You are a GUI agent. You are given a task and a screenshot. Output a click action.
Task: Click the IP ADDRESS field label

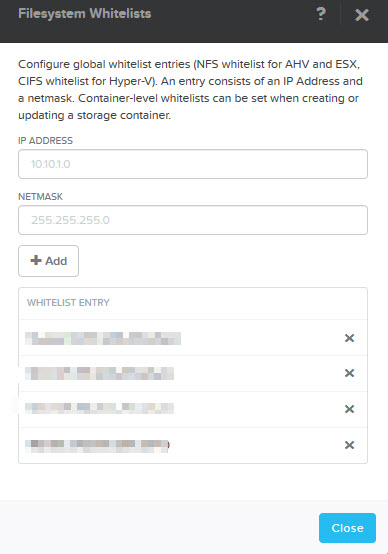(45, 141)
